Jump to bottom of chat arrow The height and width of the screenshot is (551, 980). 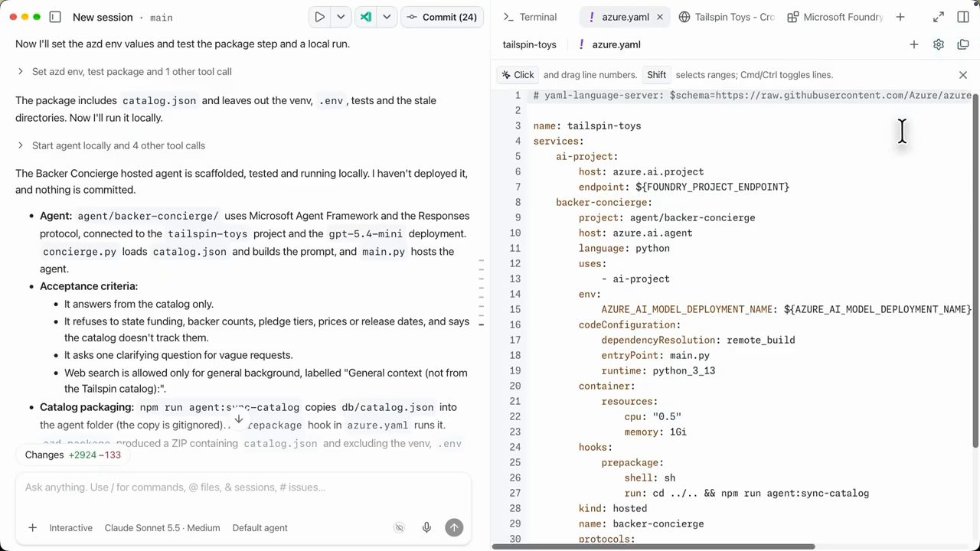pos(239,419)
